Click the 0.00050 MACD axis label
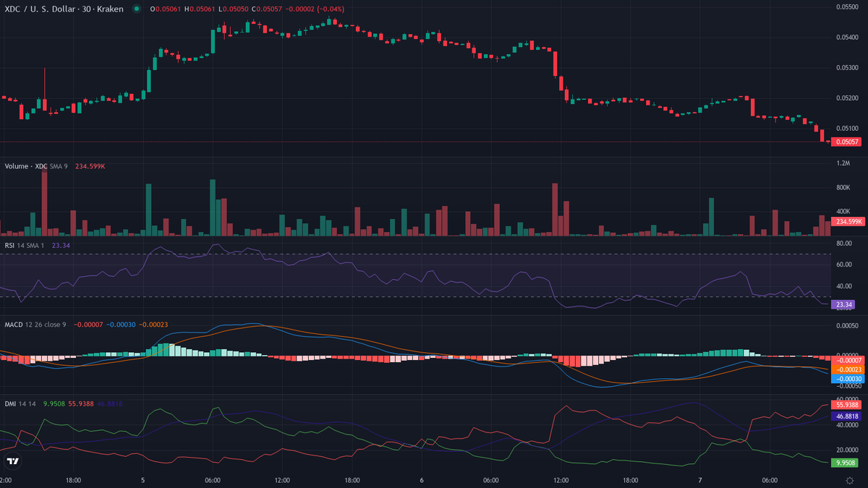The image size is (868, 488). click(847, 326)
